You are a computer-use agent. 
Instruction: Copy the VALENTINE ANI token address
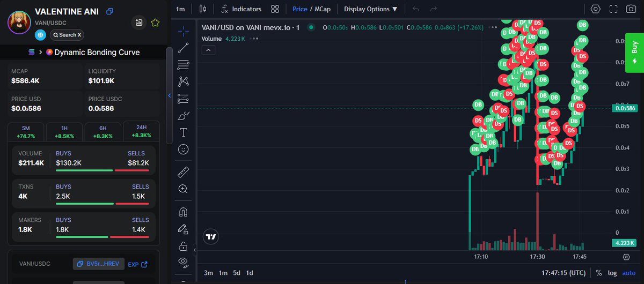(x=109, y=11)
